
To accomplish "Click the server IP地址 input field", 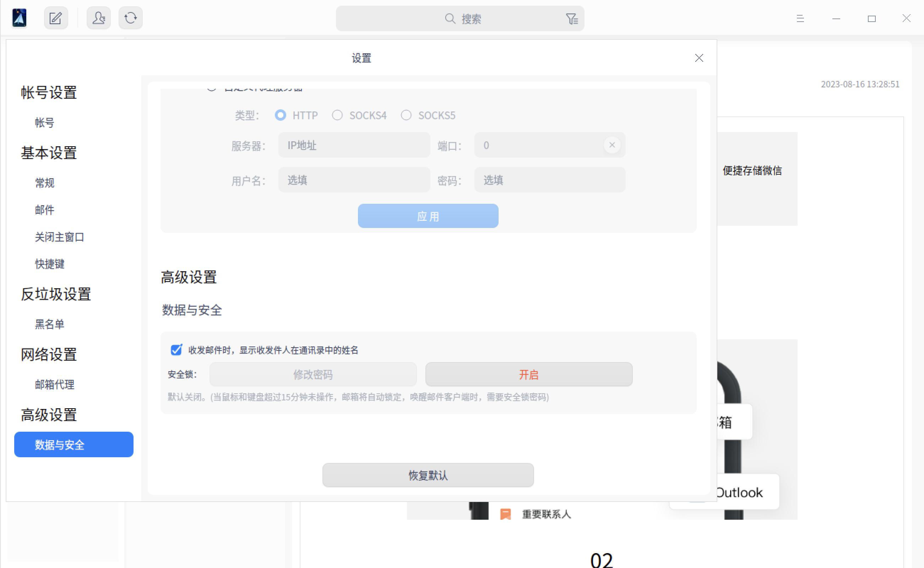I will pos(354,145).
